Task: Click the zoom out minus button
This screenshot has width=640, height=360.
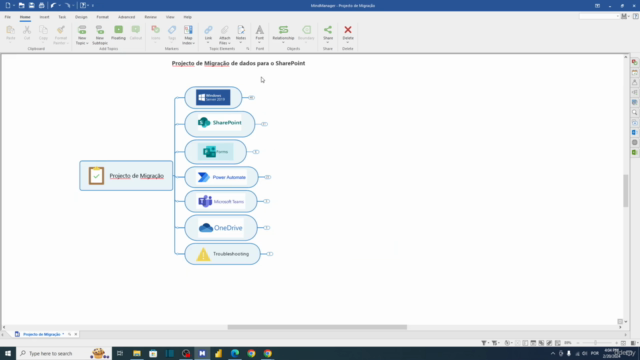Action: pos(578,343)
